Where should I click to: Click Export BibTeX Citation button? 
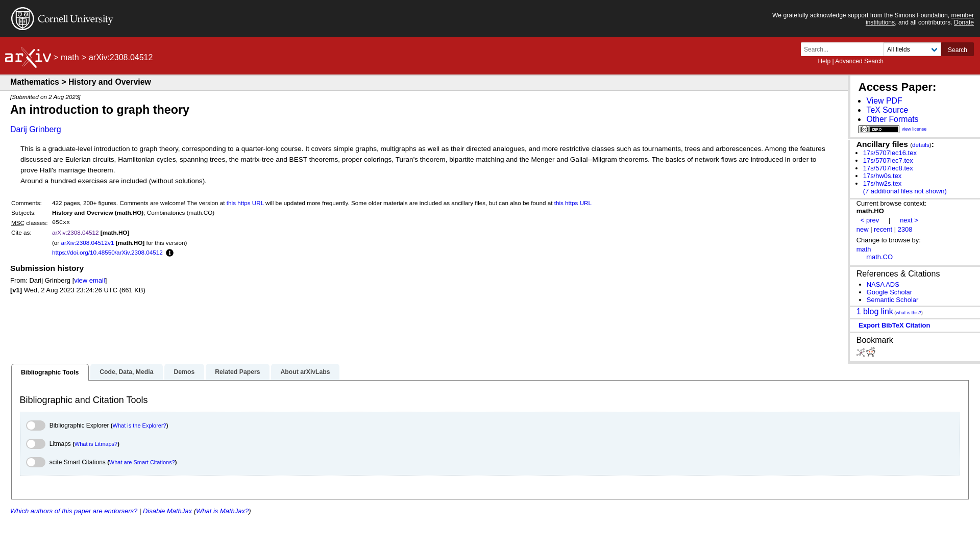[894, 325]
